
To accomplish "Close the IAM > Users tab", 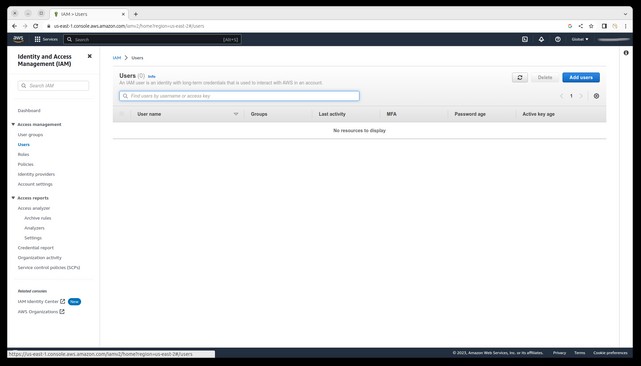I will tap(123, 14).
